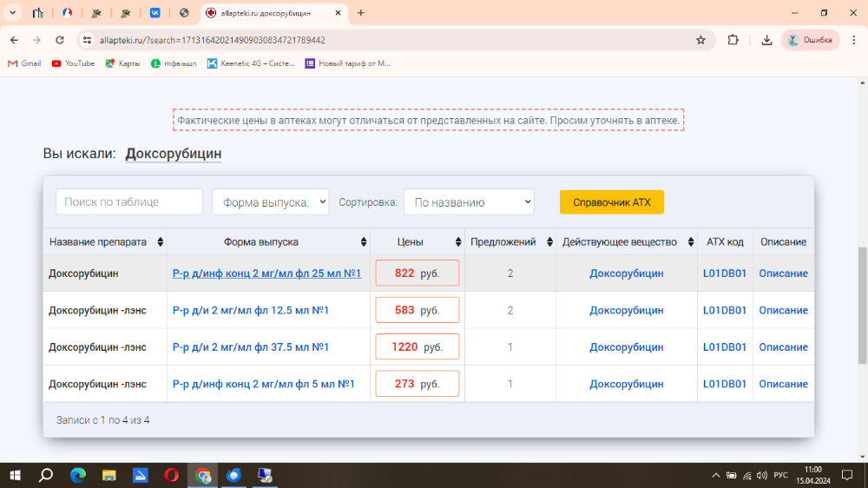Expand the Сортировка 'По названию' dropdown
The height and width of the screenshot is (488, 868).
coord(469,202)
